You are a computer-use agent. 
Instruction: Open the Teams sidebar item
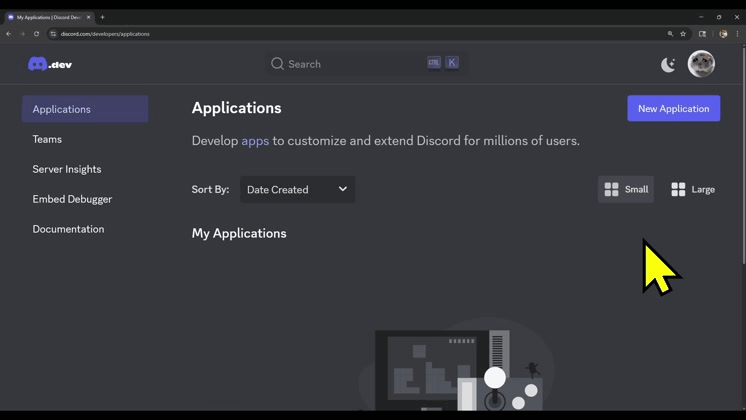[x=47, y=139]
